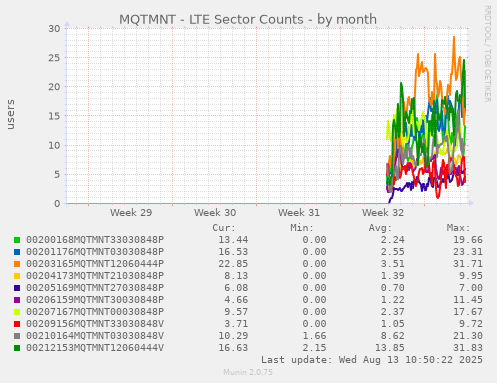
Task: Click the y-axis tick label 25
Action: pyautogui.click(x=54, y=58)
